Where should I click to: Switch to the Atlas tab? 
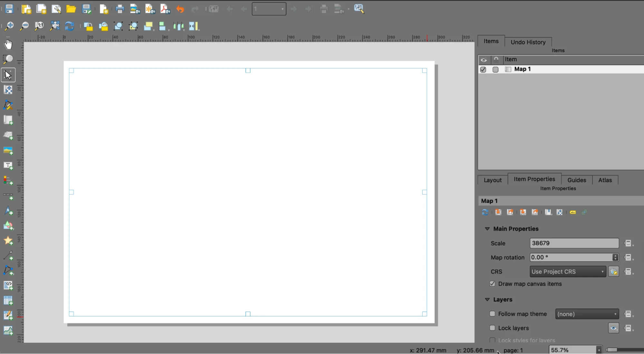(x=605, y=180)
